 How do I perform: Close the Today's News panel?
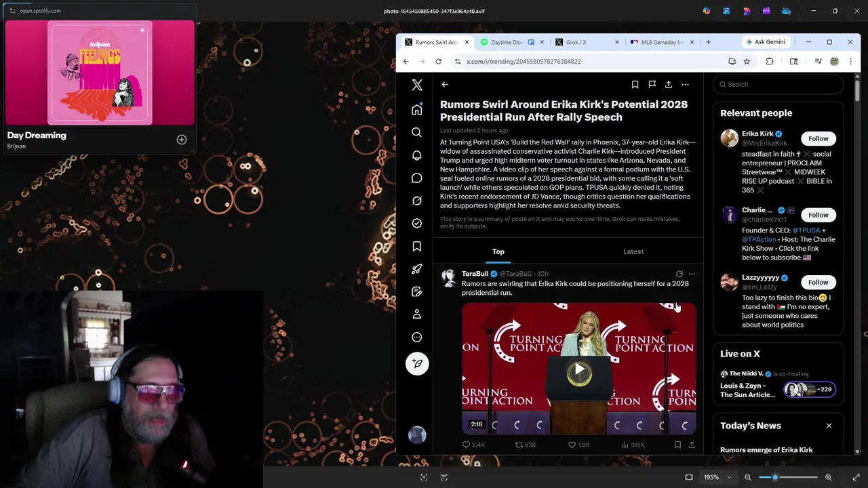[829, 426]
